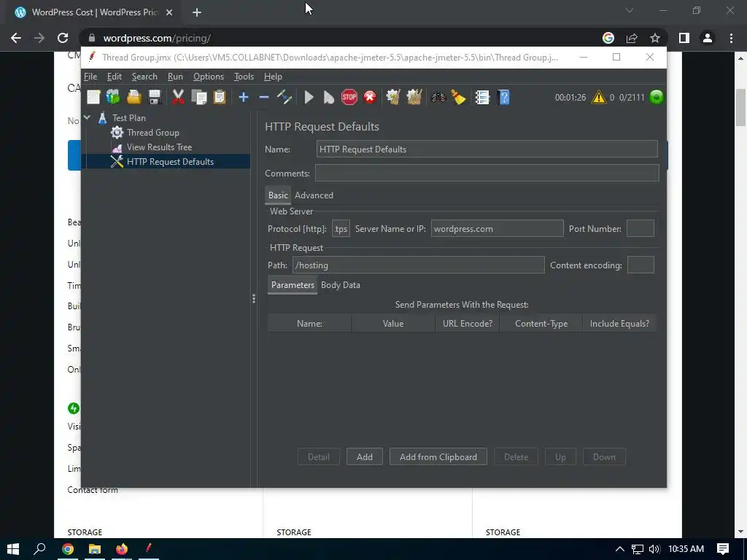Click the Comments input field

(487, 173)
